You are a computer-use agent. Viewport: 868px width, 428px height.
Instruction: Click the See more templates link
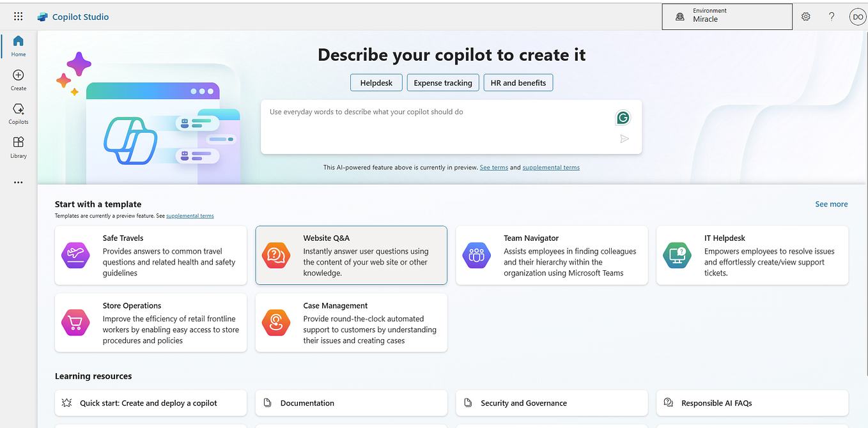pos(831,204)
